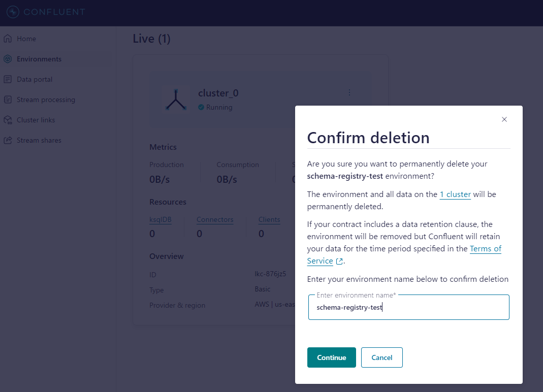This screenshot has height=392, width=543.
Task: Click the Live (1) heading
Action: coord(152,39)
